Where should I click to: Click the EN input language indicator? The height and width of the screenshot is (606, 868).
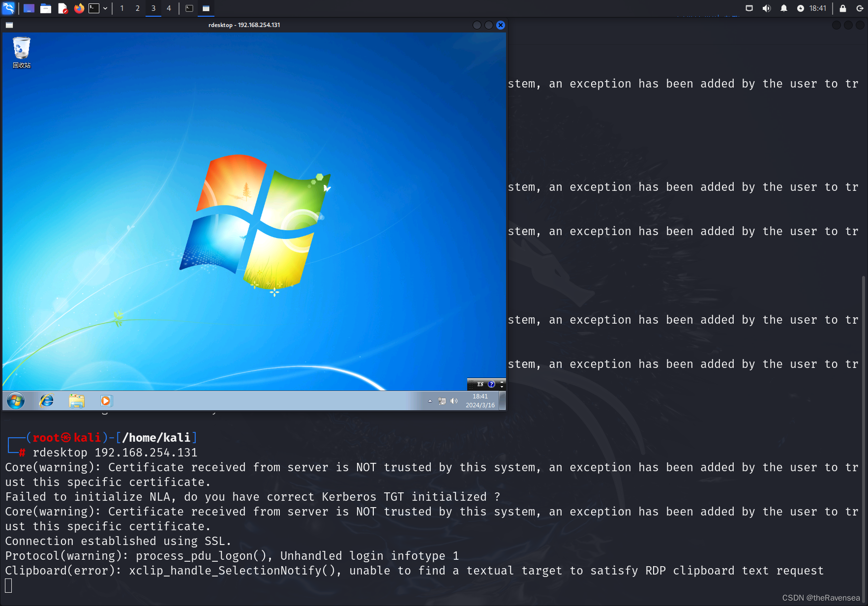pyautogui.click(x=480, y=385)
